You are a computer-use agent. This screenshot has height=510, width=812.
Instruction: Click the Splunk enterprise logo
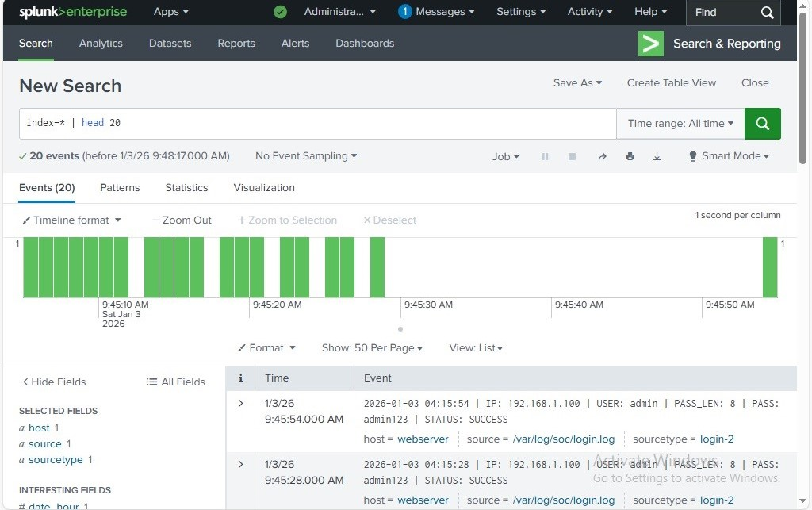tap(73, 12)
